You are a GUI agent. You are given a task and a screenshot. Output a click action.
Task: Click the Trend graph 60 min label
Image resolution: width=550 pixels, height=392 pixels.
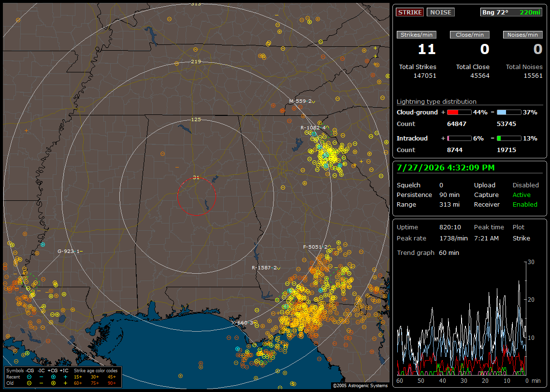(428, 253)
